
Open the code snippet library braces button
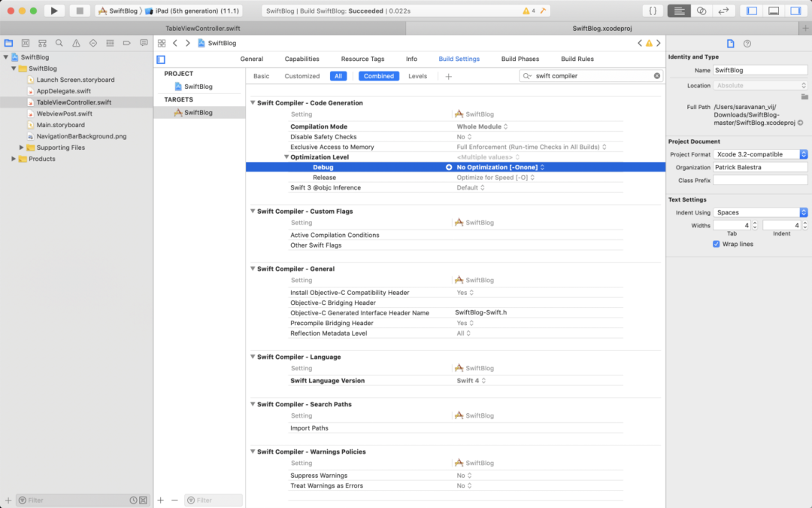click(x=653, y=11)
